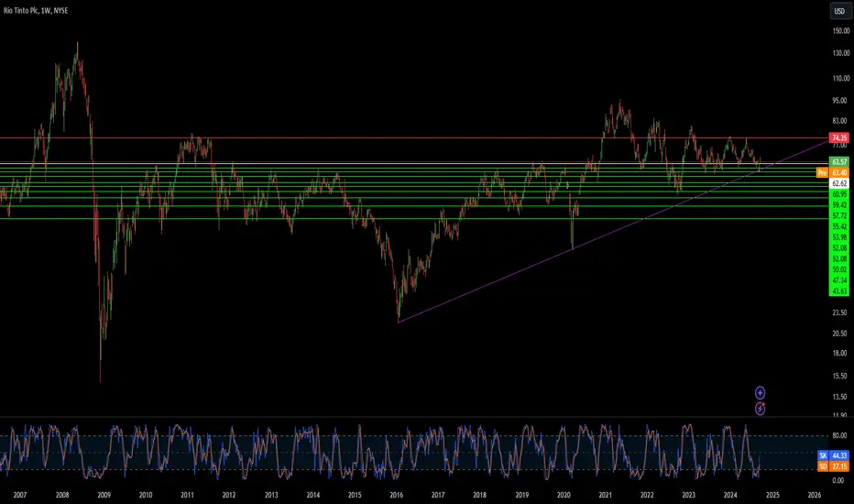
Task: Click 2025 on the time axis
Action: point(772,495)
